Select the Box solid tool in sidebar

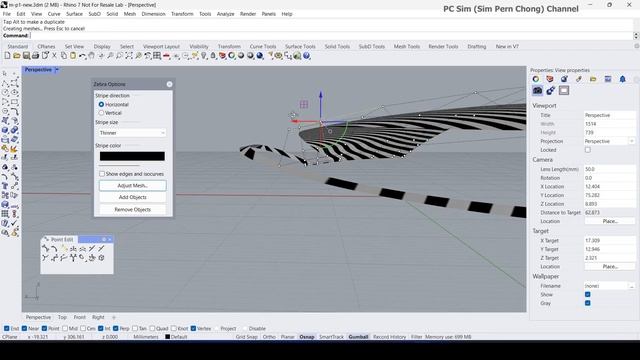click(5, 130)
